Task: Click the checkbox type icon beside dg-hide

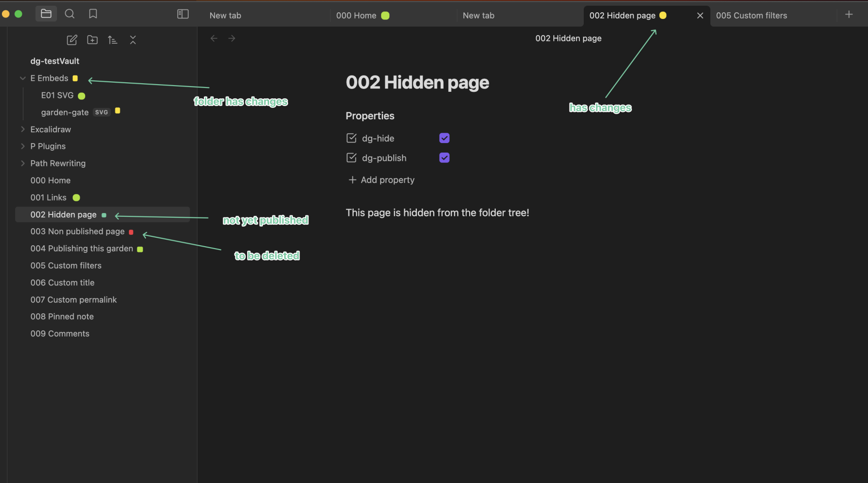Action: [x=351, y=138]
